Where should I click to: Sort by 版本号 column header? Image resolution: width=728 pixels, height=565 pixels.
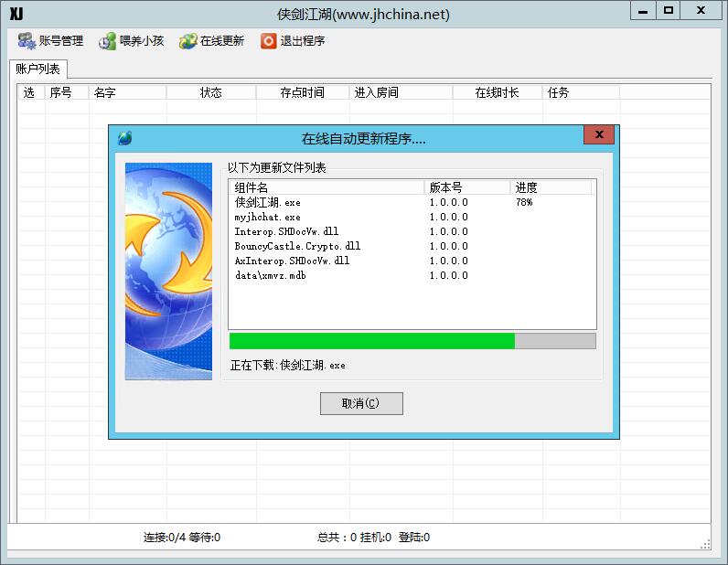[467, 187]
